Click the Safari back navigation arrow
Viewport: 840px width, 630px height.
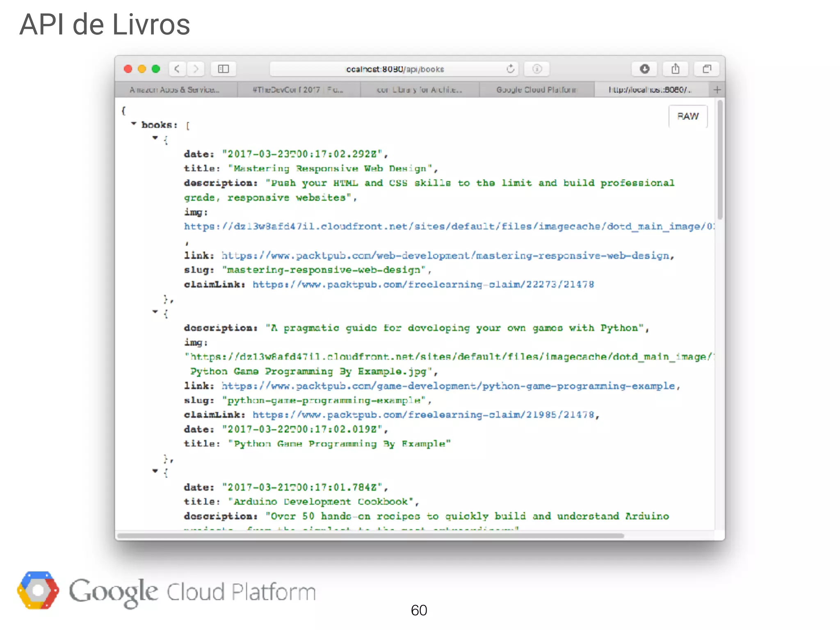click(177, 69)
